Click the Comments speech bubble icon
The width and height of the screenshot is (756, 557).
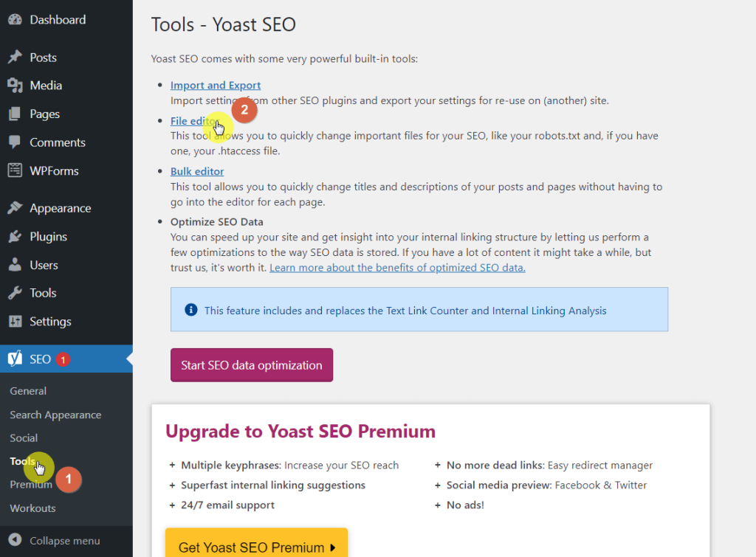(x=15, y=142)
